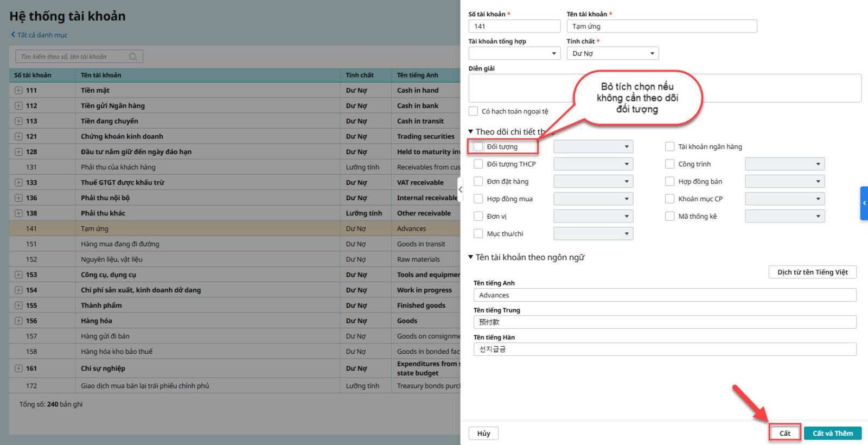The height and width of the screenshot is (445, 868).
Task: Go back to Tất cả danh mục
Action: tap(39, 35)
